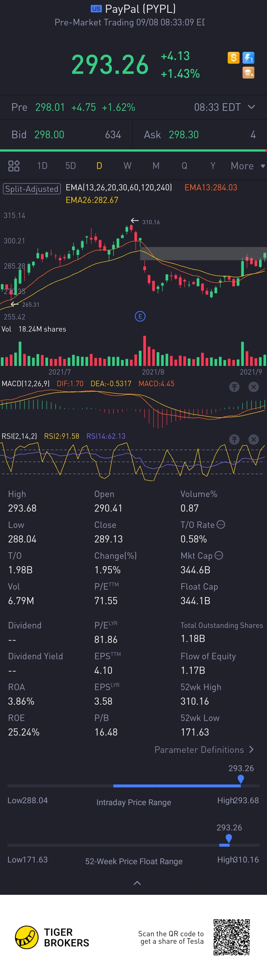
Task: Select the quarterly Q chart tab
Action: (184, 166)
